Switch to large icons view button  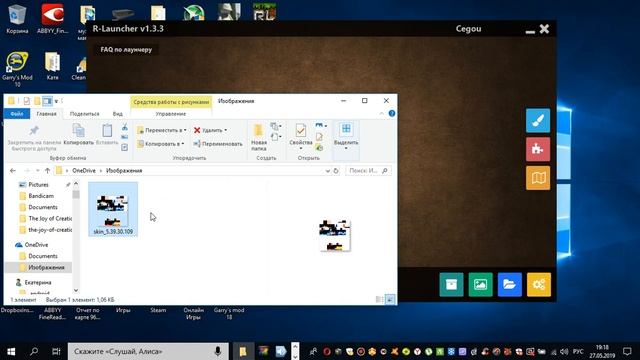[390, 300]
